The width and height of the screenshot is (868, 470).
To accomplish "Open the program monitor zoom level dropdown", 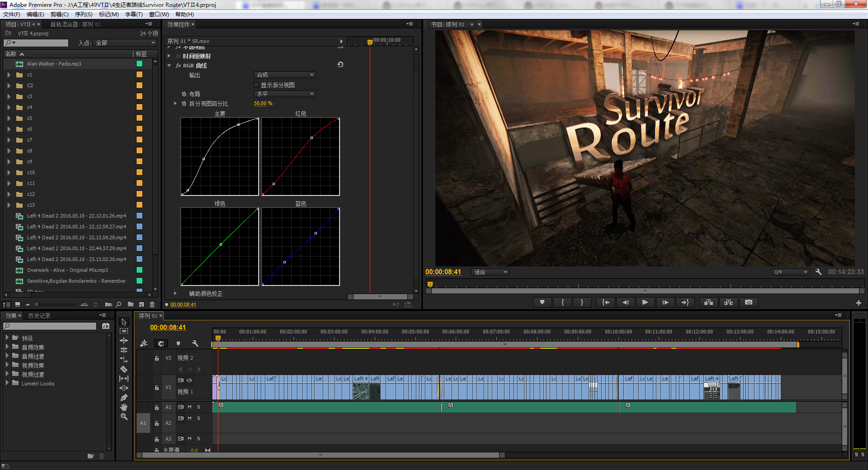I will pyautogui.click(x=491, y=272).
